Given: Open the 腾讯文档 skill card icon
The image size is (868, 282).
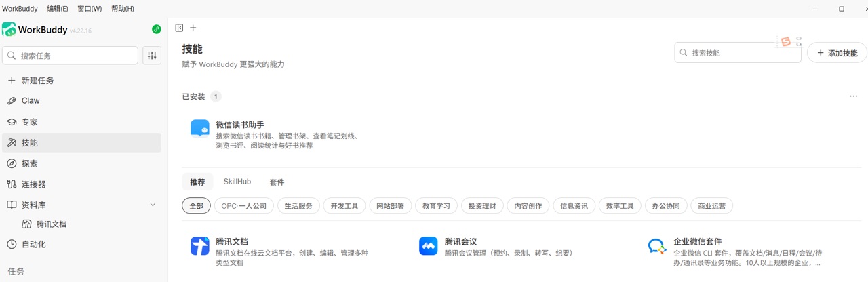Looking at the screenshot, I should 200,246.
